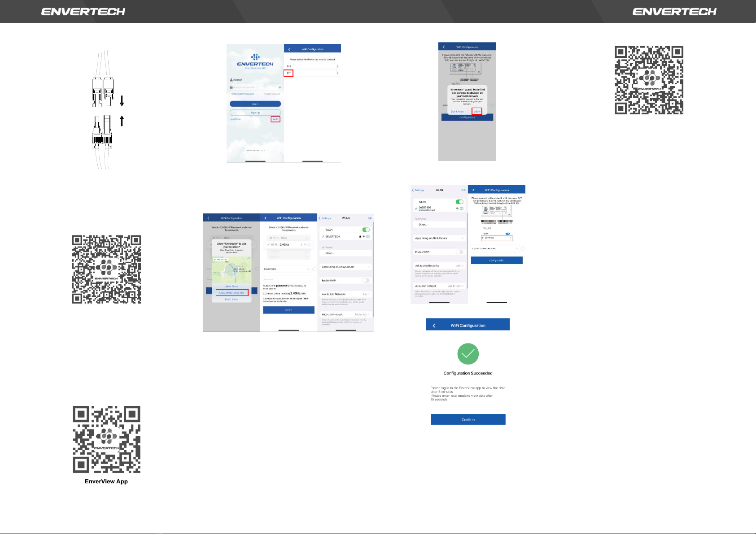Click the info icon beside 50599106 network

pyautogui.click(x=462, y=208)
